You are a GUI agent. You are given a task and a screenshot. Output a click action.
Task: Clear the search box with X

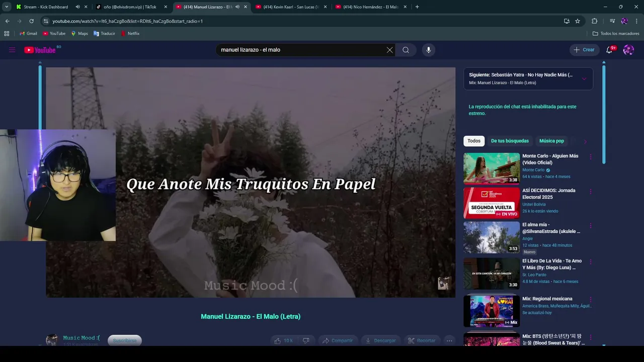(x=389, y=50)
